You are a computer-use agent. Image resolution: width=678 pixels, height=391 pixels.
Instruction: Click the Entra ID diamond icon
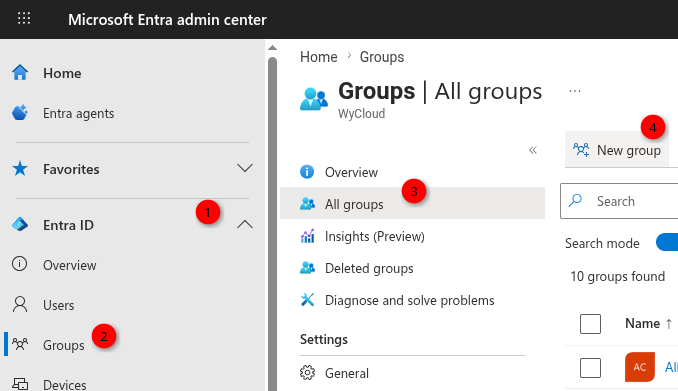(20, 224)
